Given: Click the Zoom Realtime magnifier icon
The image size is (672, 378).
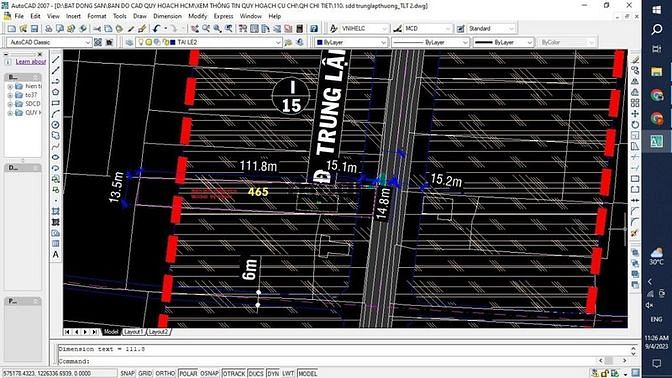Looking at the screenshot, I should pos(206,29).
